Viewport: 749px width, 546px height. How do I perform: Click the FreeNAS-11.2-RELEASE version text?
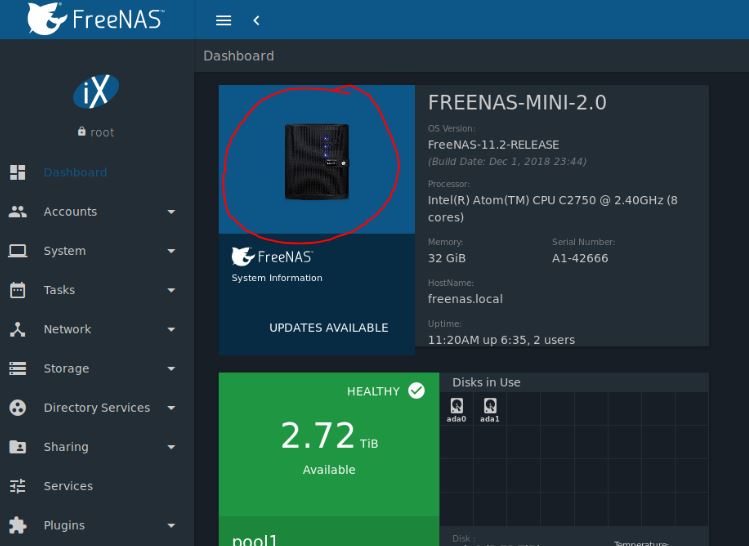(493, 145)
